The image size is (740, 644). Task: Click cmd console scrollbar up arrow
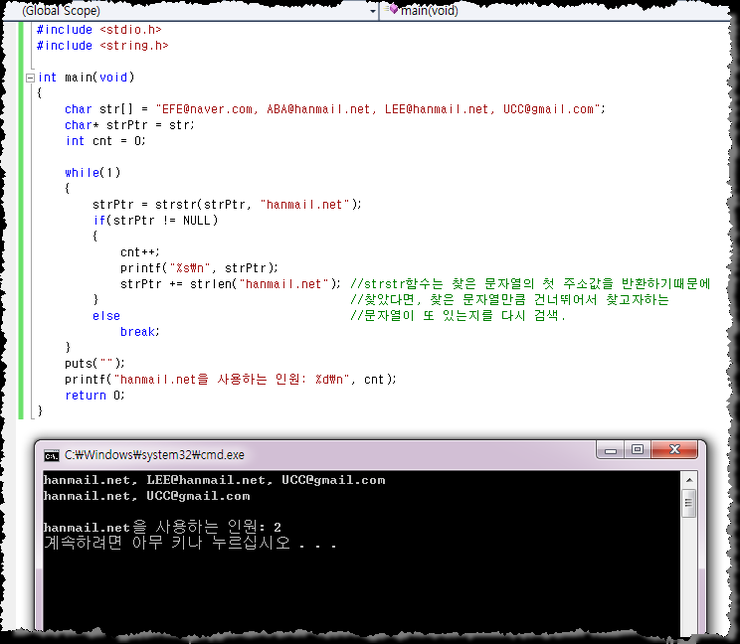pos(689,480)
